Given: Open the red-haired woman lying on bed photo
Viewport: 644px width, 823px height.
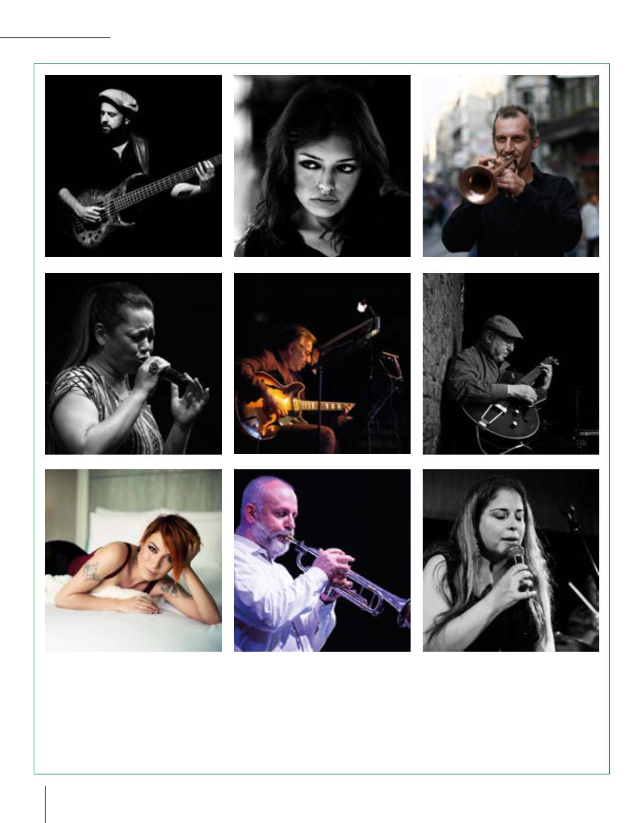Looking at the screenshot, I should pos(134,560).
